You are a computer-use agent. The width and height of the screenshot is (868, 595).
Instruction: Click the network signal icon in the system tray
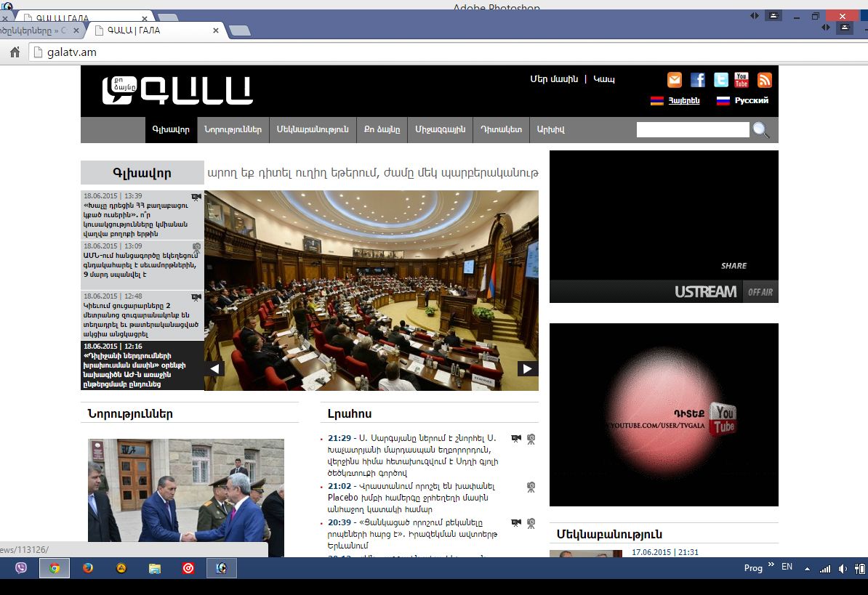pos(825,568)
